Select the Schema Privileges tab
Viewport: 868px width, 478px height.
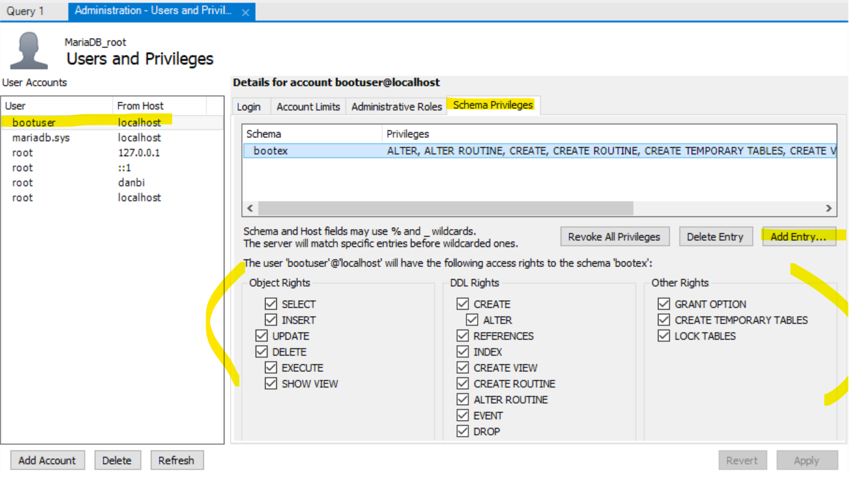[493, 105]
